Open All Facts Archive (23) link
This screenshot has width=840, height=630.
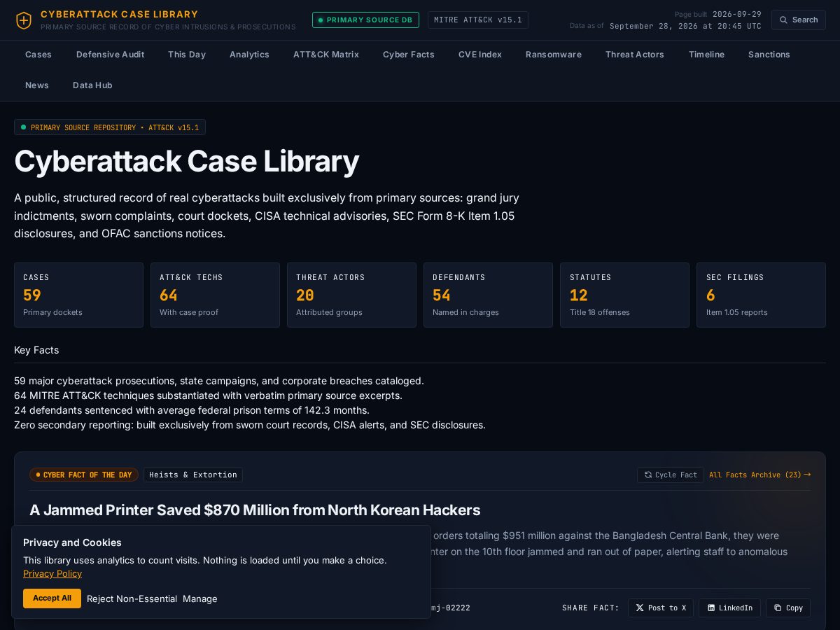[759, 475]
